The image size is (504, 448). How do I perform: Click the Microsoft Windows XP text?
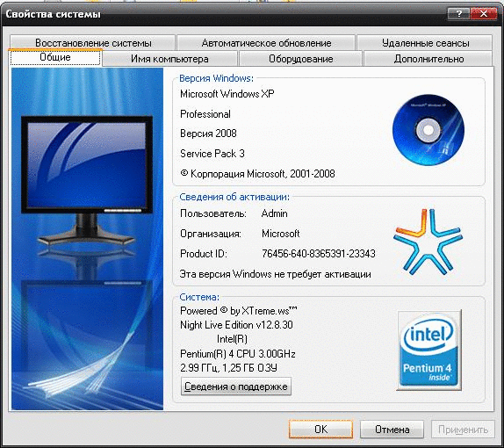tap(227, 94)
